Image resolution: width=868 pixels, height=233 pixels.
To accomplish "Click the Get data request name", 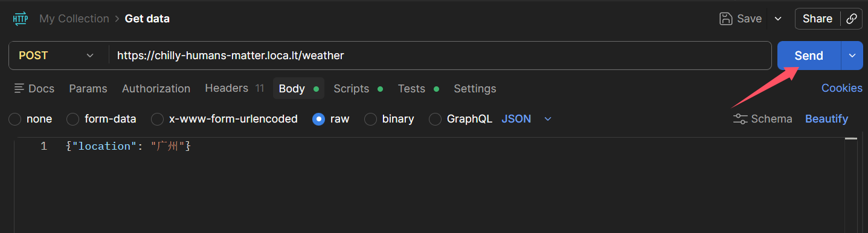I will point(147,19).
